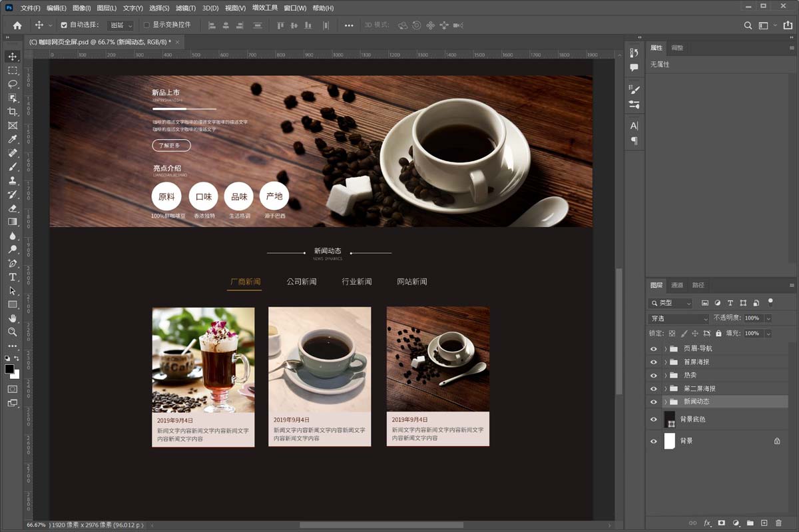The width and height of the screenshot is (799, 532).
Task: Open the 窗口(W) menu
Action: tap(295, 8)
